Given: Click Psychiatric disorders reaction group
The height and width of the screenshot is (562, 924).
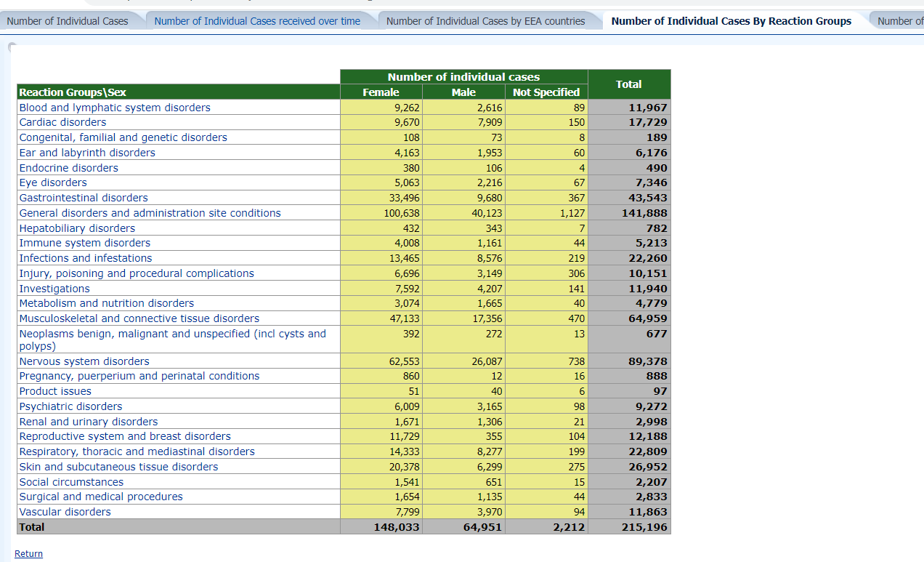Looking at the screenshot, I should [x=70, y=406].
